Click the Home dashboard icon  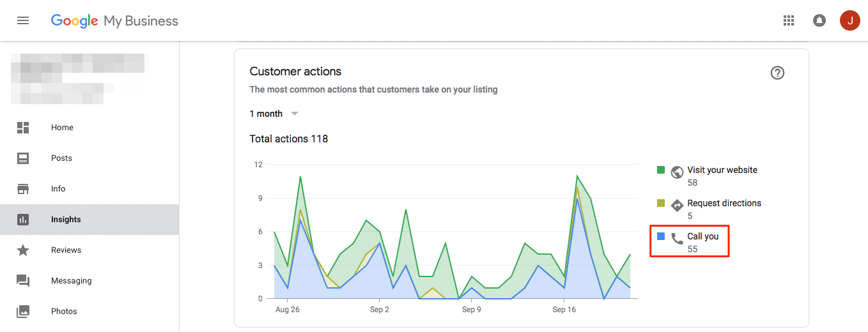click(x=23, y=128)
